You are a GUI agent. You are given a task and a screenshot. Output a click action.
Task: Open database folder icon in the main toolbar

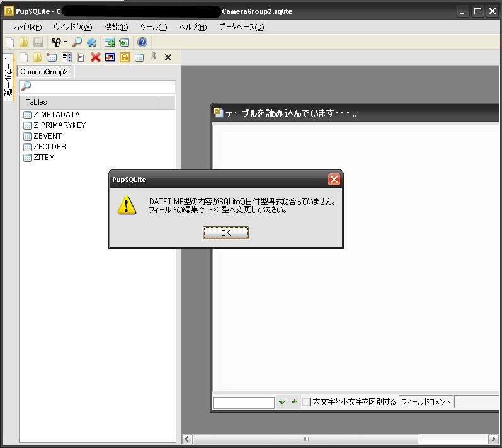(24, 42)
